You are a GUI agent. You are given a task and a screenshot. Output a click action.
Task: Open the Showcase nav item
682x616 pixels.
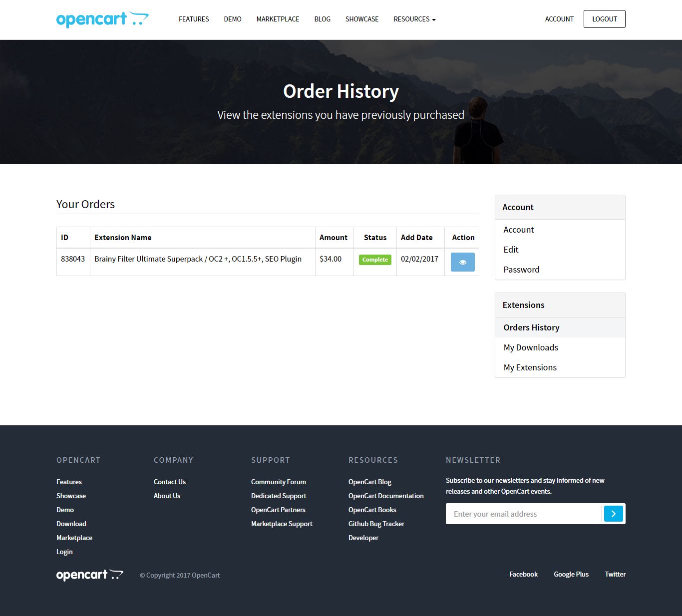pyautogui.click(x=362, y=19)
